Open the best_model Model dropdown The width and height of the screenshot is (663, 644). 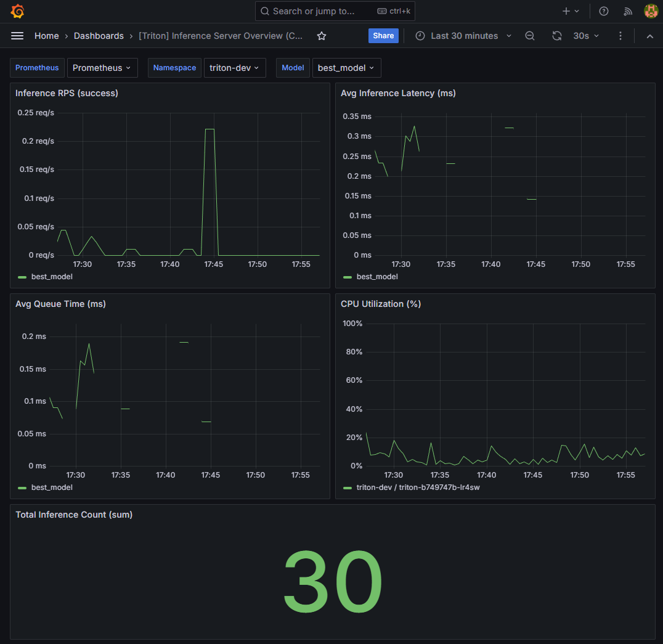tap(346, 68)
